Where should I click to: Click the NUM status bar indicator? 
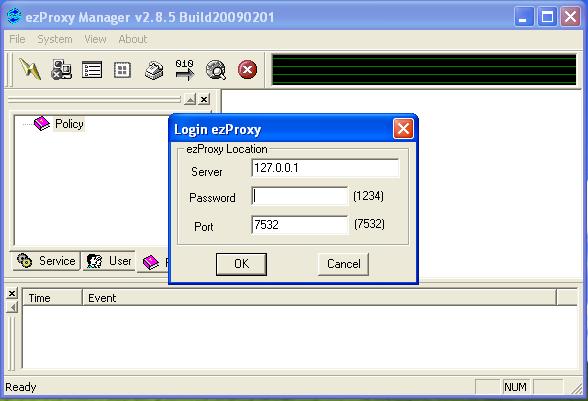[515, 387]
